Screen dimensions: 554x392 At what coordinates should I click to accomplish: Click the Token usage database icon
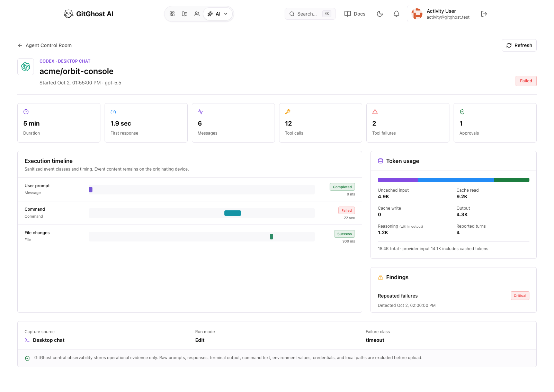pyautogui.click(x=381, y=161)
